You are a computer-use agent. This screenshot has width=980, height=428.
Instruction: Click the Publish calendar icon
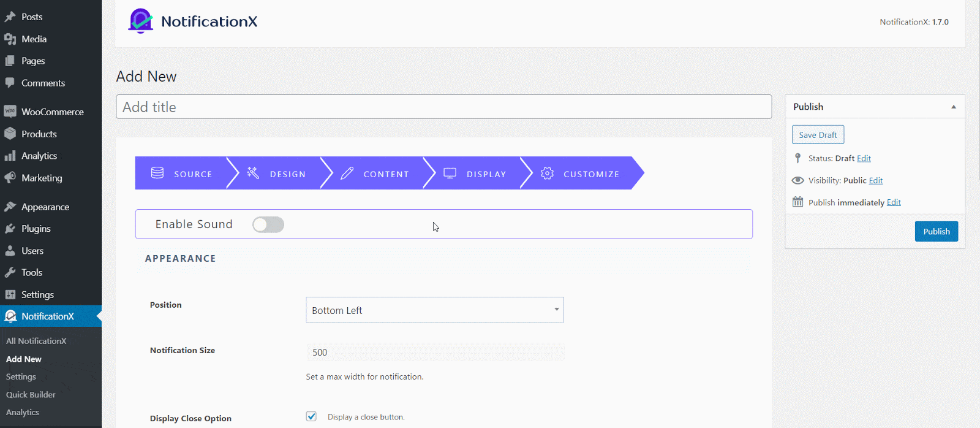pyautogui.click(x=797, y=202)
